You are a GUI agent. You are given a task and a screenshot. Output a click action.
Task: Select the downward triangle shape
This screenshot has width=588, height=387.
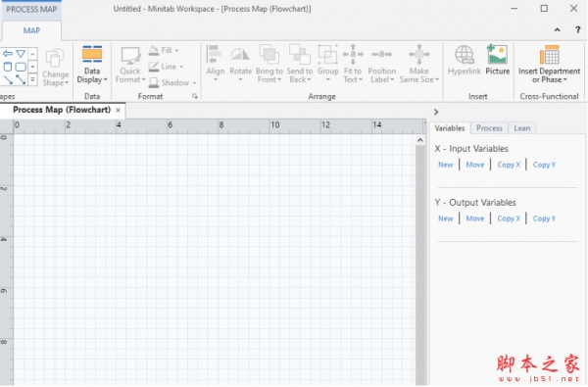pyautogui.click(x=21, y=54)
